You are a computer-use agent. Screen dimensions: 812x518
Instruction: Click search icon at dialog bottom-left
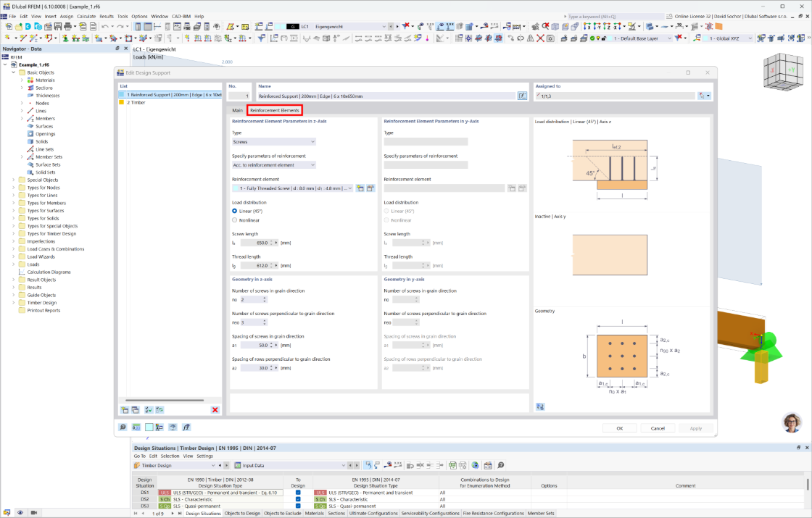point(123,427)
